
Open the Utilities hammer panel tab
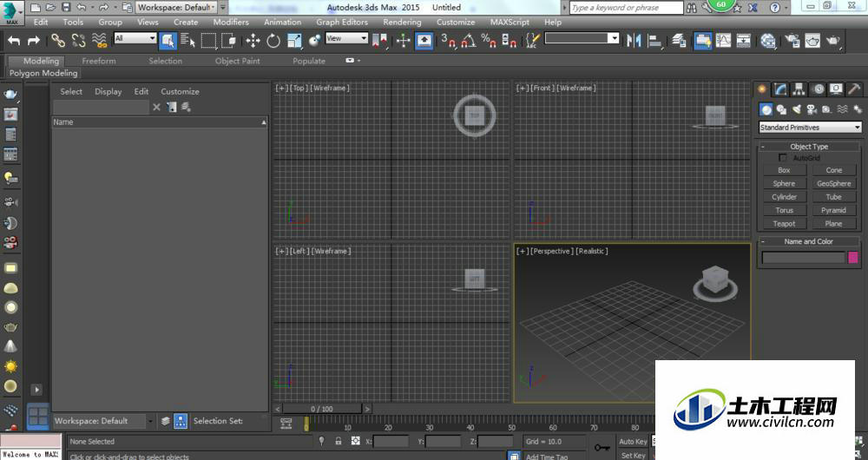tap(855, 89)
